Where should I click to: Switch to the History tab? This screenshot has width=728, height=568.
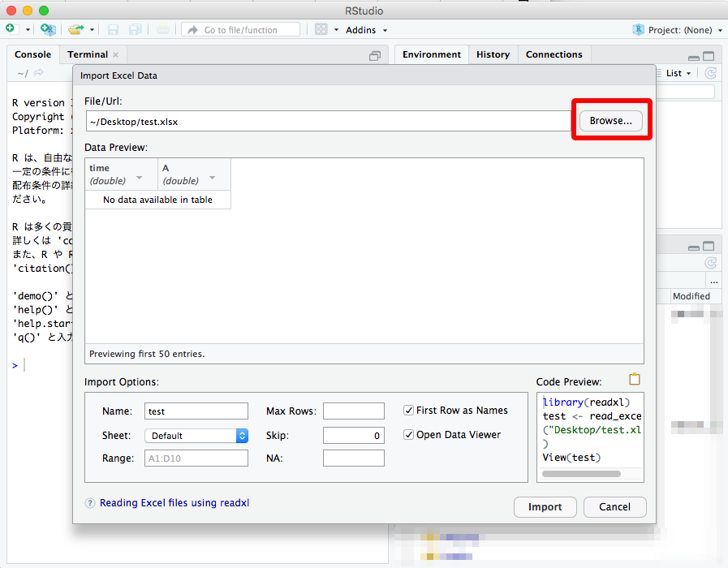(x=493, y=54)
